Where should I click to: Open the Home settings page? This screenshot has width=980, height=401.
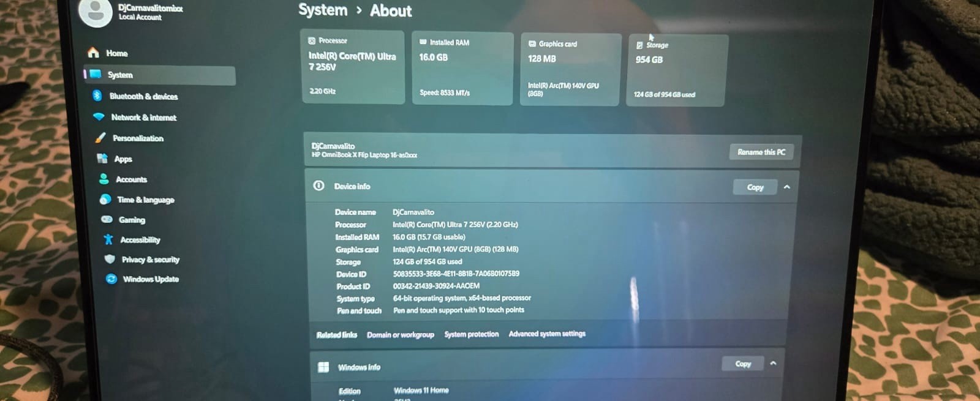(116, 53)
